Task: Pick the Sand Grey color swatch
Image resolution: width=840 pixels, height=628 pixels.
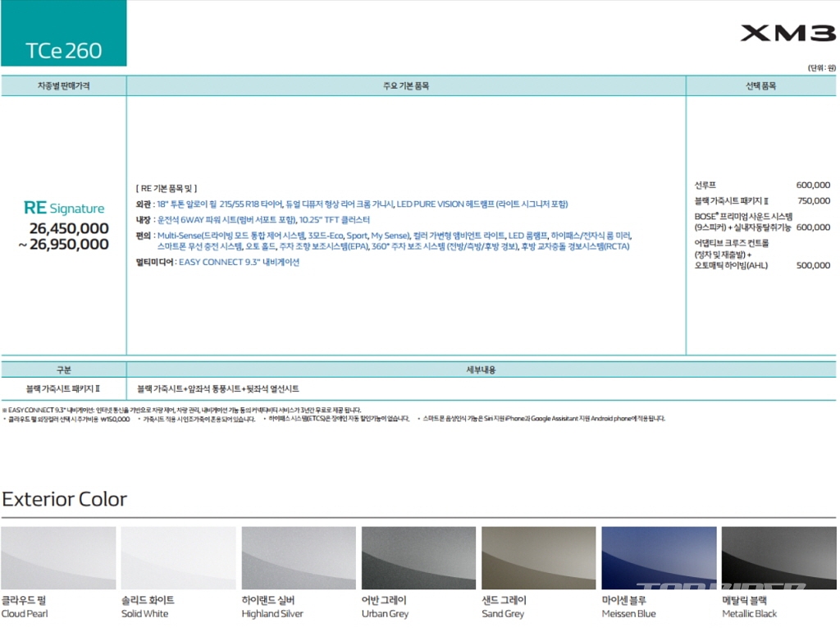Action: point(538,557)
